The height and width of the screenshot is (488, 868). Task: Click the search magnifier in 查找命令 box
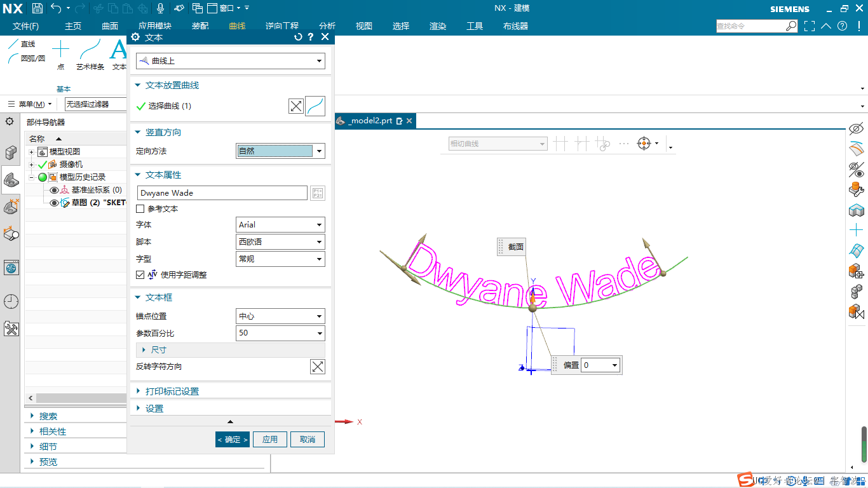(x=791, y=26)
